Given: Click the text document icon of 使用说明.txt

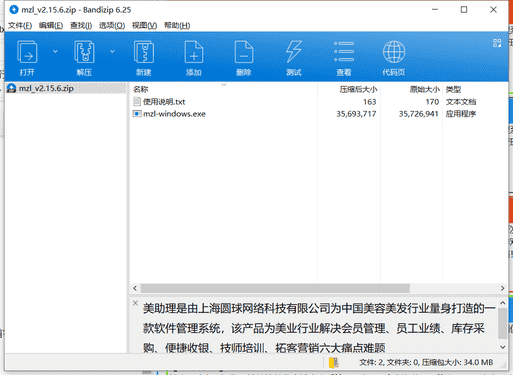Looking at the screenshot, I should [137, 101].
